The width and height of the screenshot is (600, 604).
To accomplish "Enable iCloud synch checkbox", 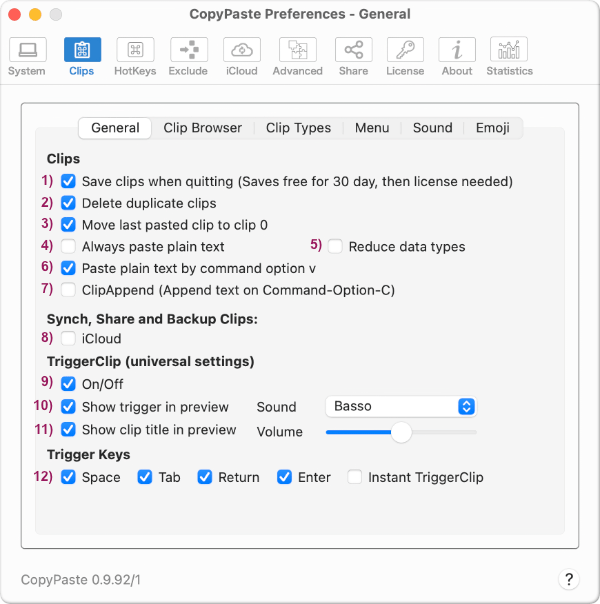I will pyautogui.click(x=68, y=339).
